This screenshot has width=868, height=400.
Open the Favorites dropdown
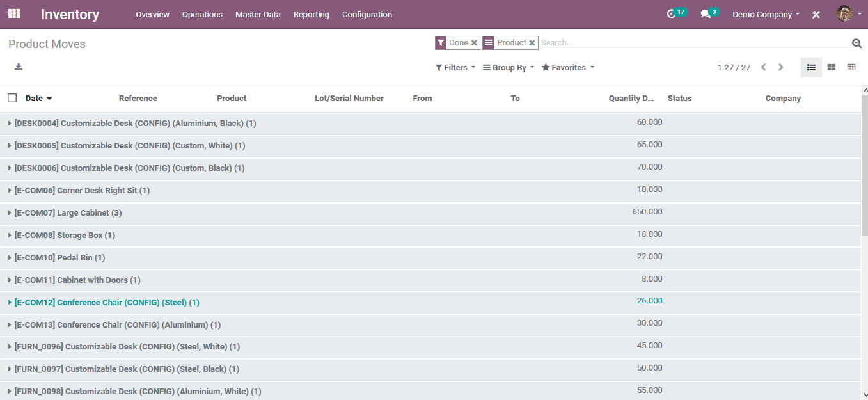point(568,67)
